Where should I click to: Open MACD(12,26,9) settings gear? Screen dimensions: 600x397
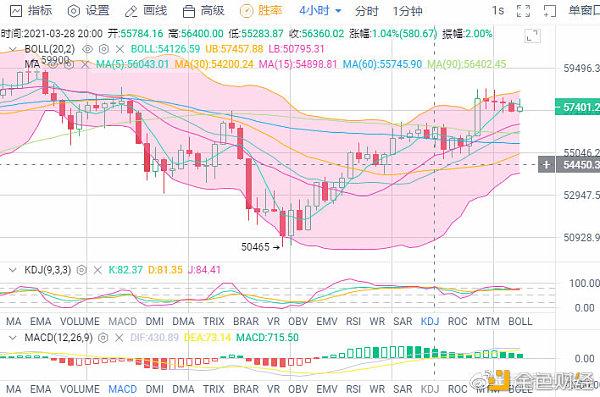pos(103,338)
